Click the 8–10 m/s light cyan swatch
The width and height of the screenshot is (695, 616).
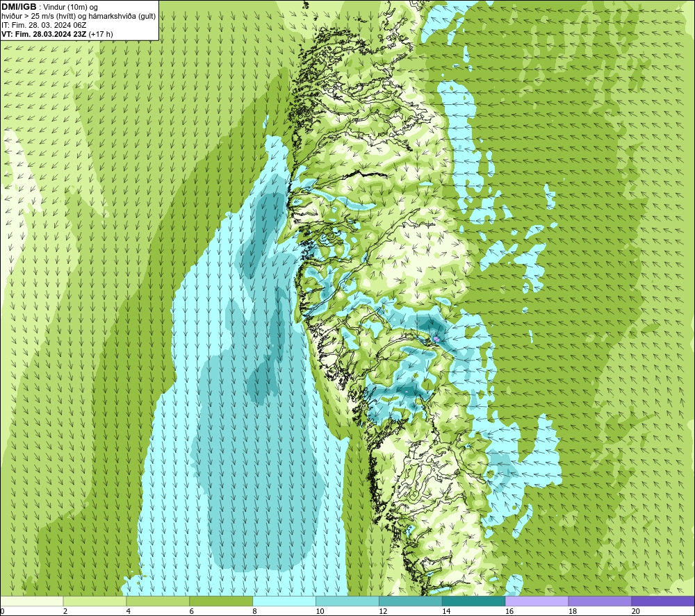[x=284, y=601]
